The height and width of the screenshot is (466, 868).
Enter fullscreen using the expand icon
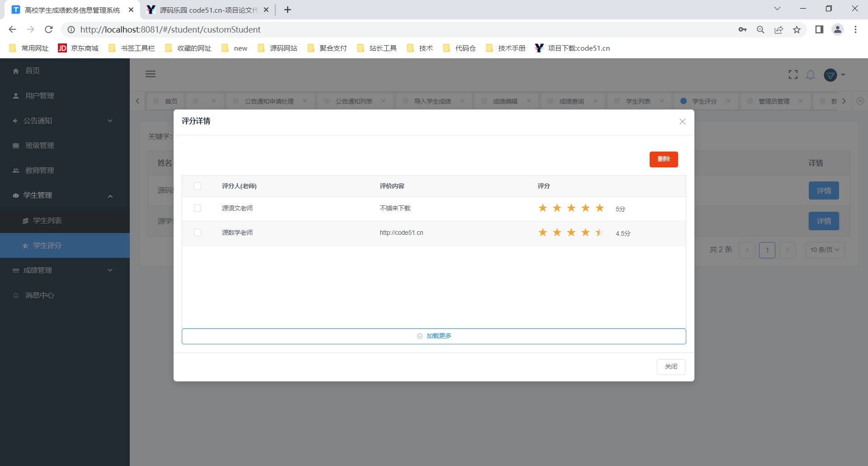793,75
